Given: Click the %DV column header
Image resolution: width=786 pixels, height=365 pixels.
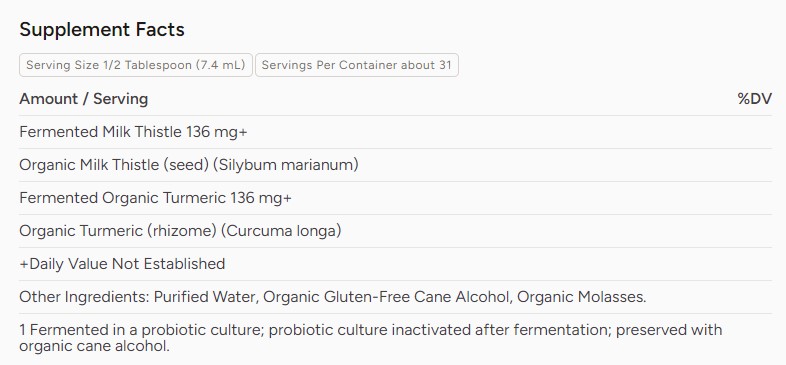Looking at the screenshot, I should (x=754, y=99).
